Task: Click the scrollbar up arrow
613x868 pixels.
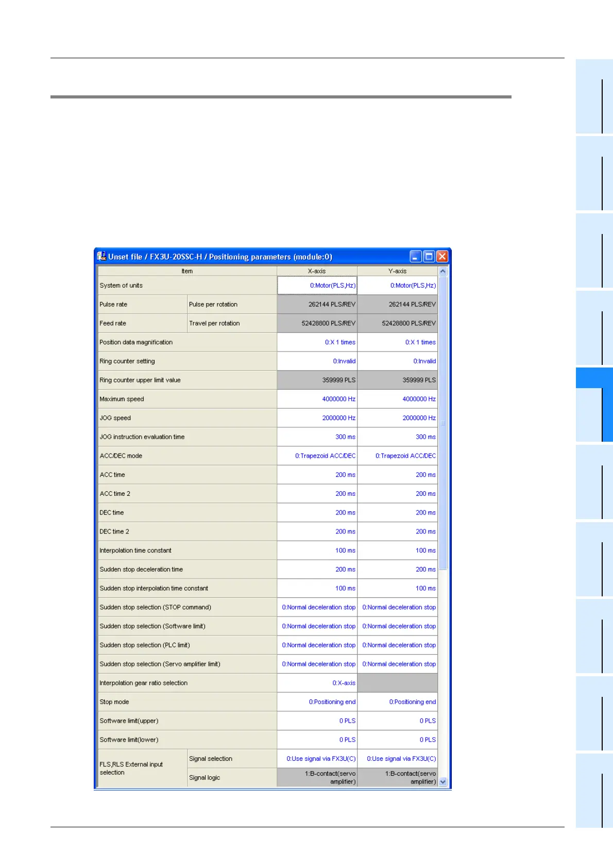Action: 442,271
